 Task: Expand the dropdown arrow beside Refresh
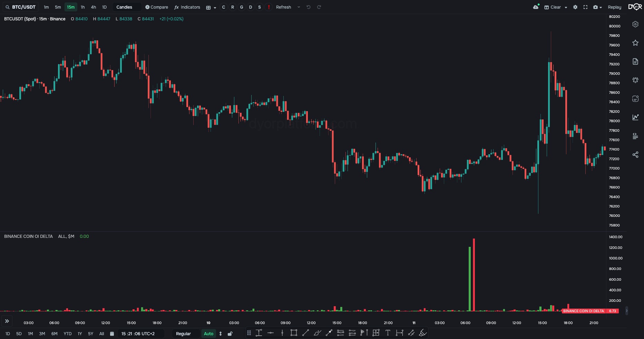pyautogui.click(x=299, y=7)
